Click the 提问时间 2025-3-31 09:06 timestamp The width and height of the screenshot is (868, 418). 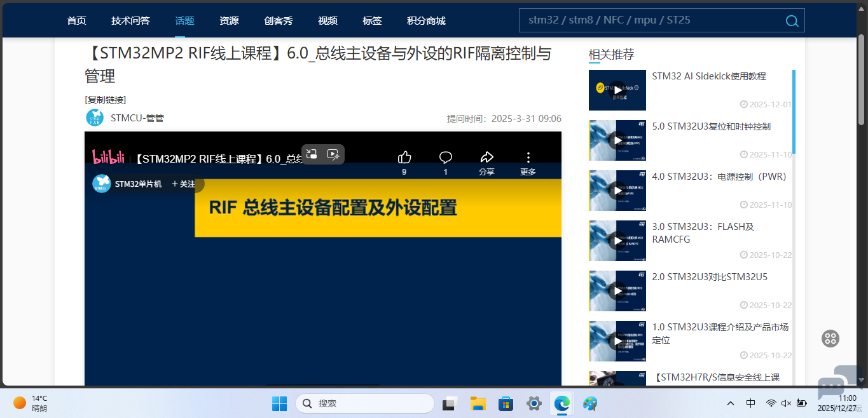pyautogui.click(x=504, y=119)
